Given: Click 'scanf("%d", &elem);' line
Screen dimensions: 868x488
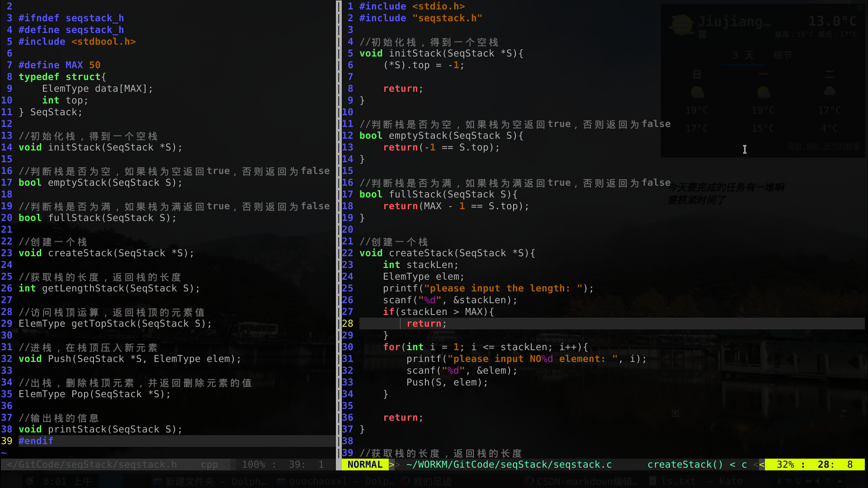Looking at the screenshot, I should coord(462,371).
